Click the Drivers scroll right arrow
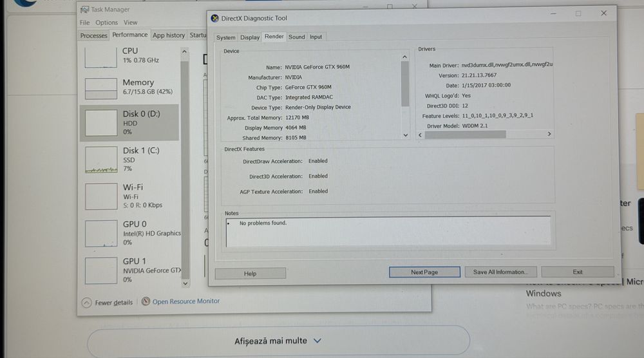The width and height of the screenshot is (644, 358). coord(549,134)
